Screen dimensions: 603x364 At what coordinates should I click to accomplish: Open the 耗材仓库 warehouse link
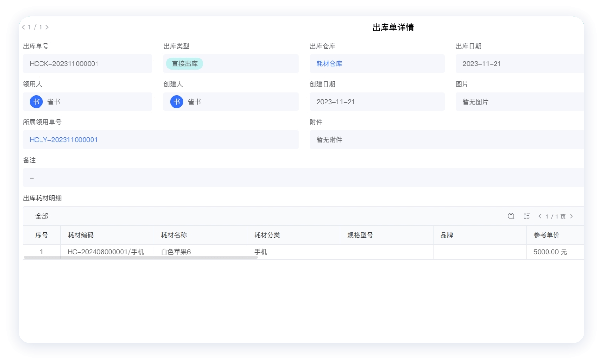(329, 64)
